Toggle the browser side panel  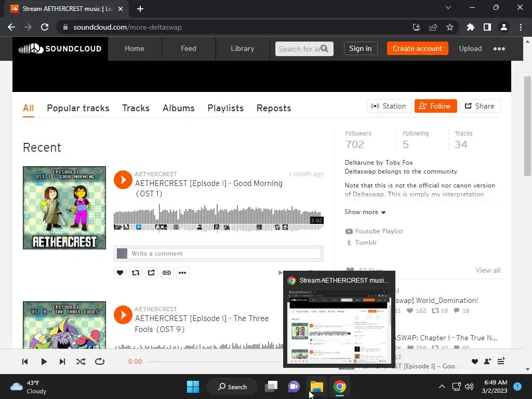[x=487, y=27]
